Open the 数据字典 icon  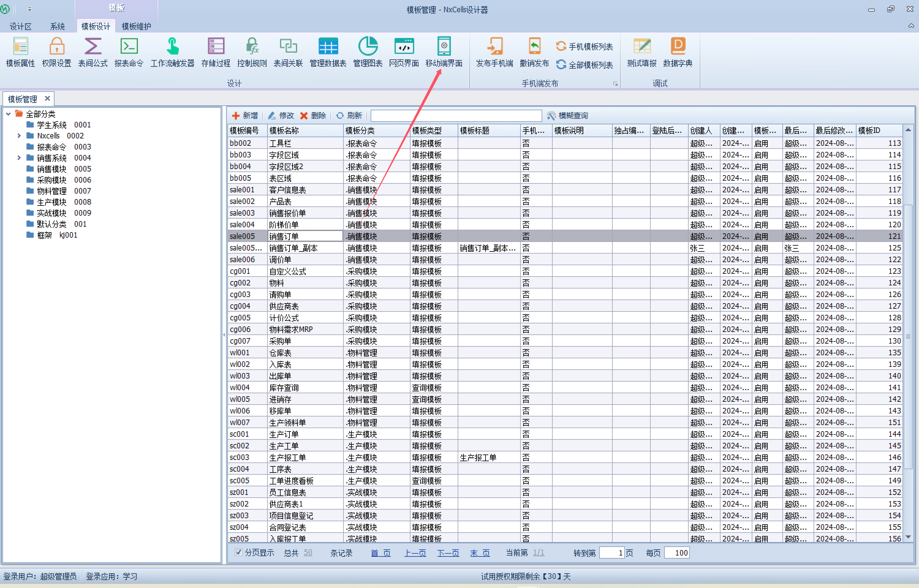[x=678, y=47]
